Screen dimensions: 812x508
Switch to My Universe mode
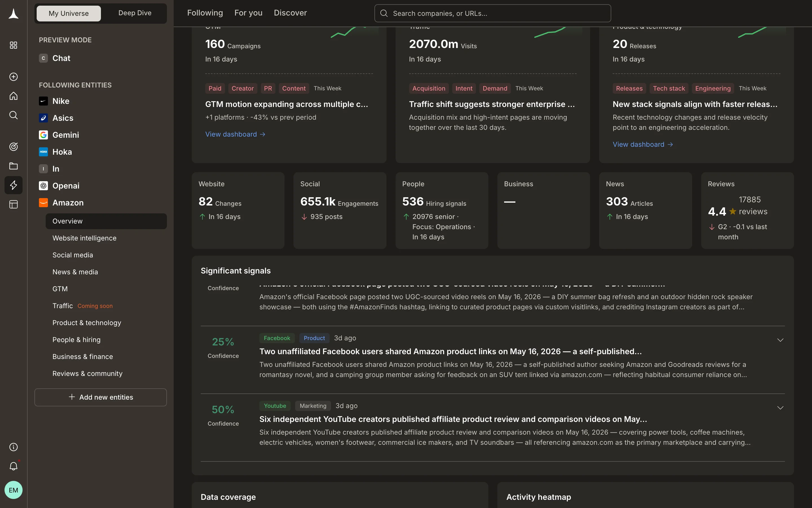click(x=69, y=13)
